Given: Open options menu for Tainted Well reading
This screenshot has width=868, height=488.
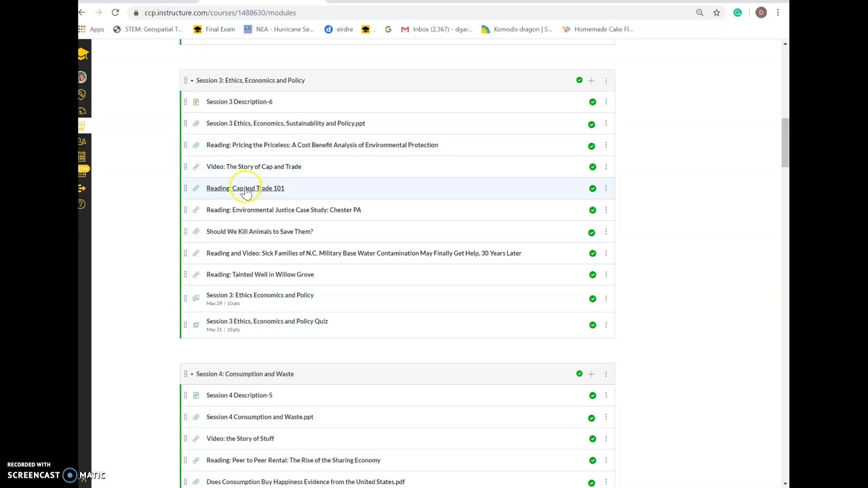Looking at the screenshot, I should (x=606, y=274).
